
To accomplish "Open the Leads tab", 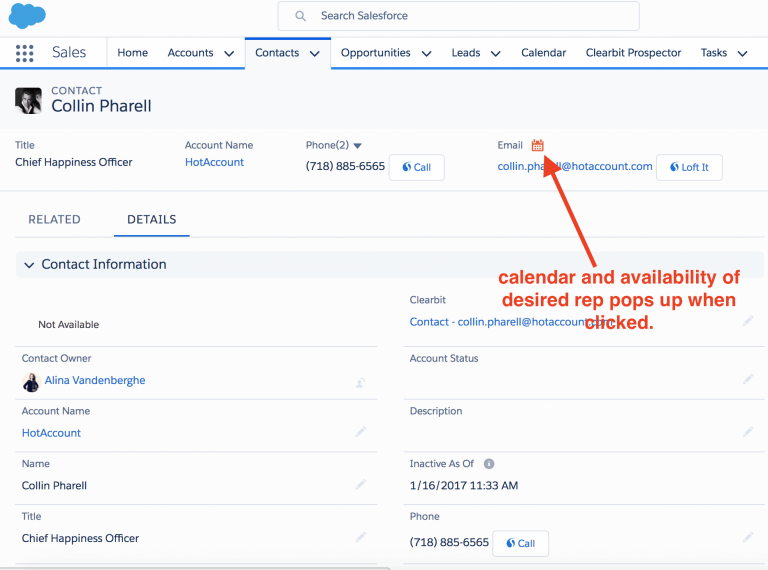I will click(466, 52).
